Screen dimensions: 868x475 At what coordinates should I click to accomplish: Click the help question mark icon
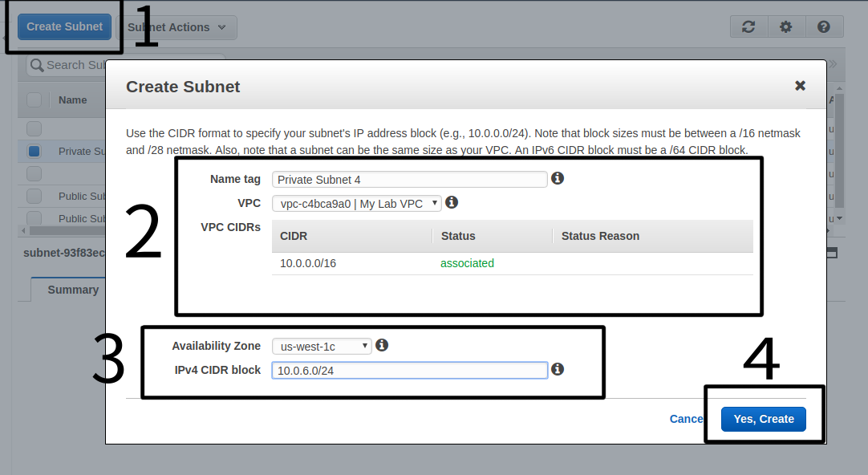click(823, 26)
